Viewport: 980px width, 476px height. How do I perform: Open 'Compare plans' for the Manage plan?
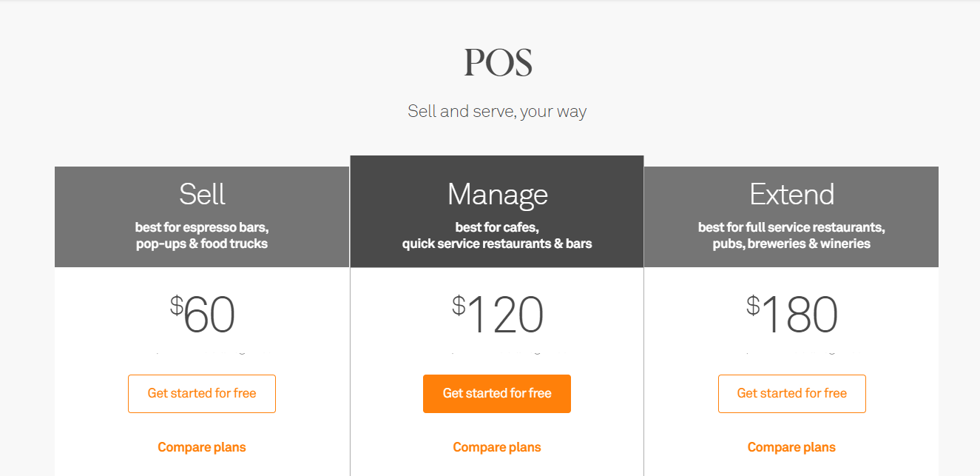(x=496, y=446)
